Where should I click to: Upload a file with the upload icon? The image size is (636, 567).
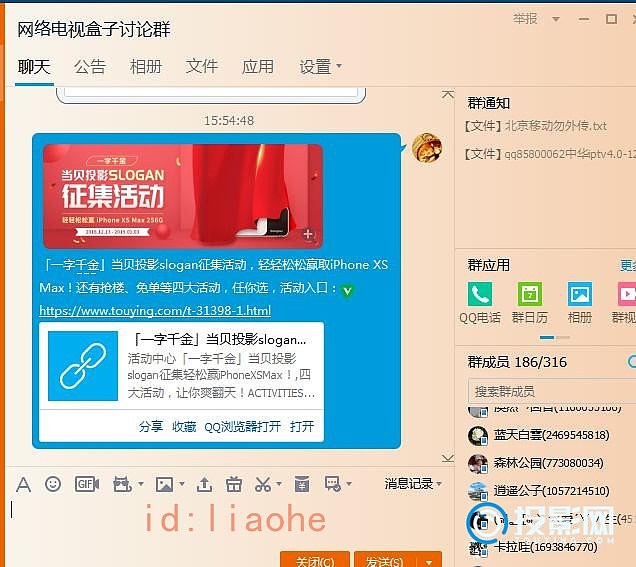click(204, 484)
